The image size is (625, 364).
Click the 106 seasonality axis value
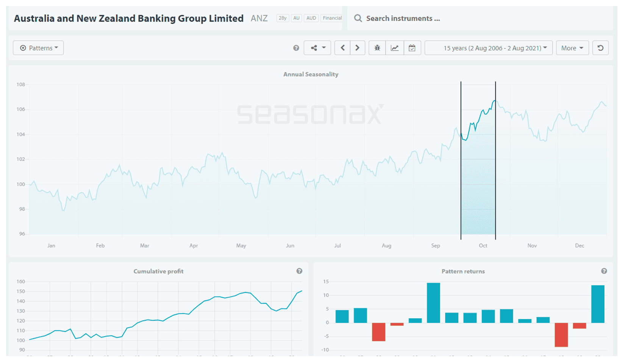point(21,109)
